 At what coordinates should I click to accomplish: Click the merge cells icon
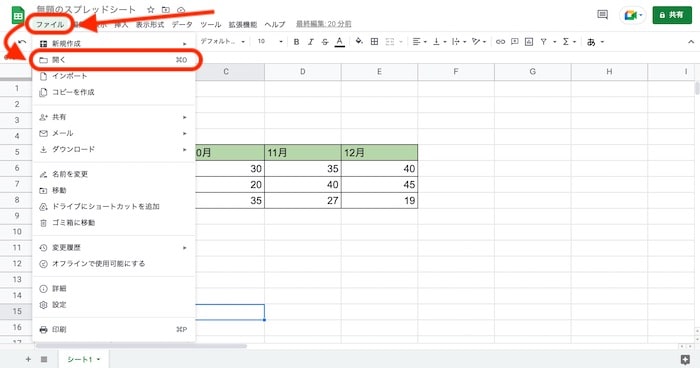pos(390,42)
